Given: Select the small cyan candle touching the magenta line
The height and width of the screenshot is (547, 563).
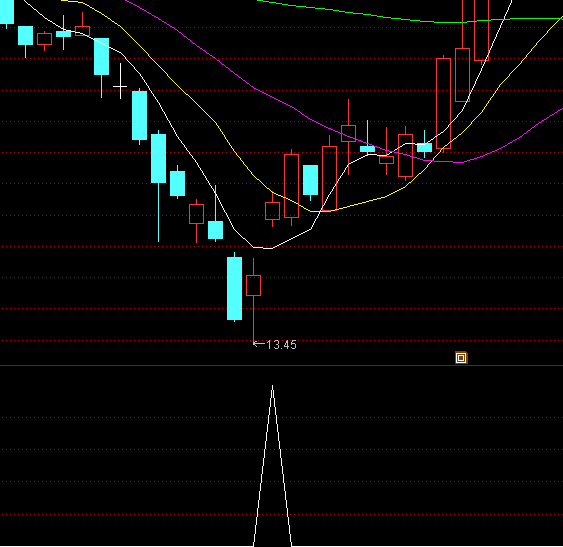Looking at the screenshot, I should coord(367,149).
